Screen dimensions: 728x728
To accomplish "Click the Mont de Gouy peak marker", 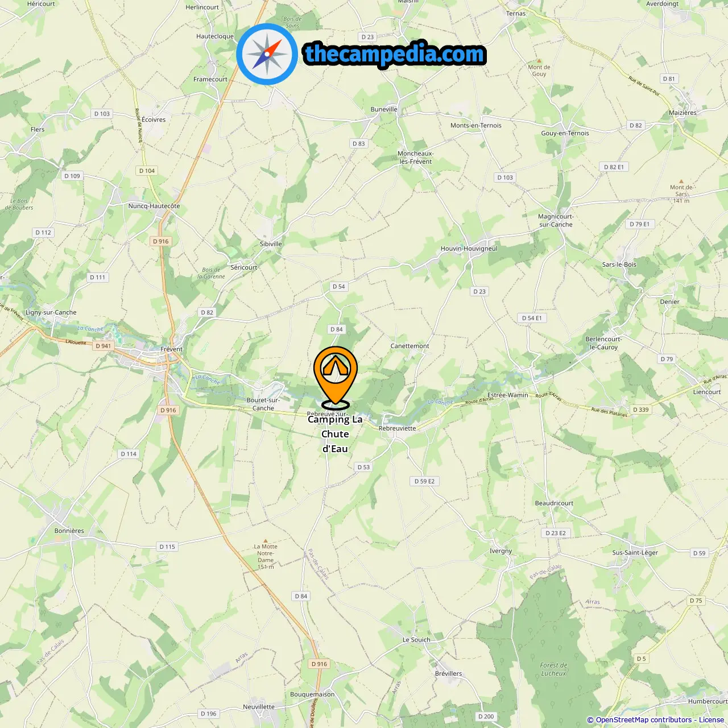I will click(539, 60).
